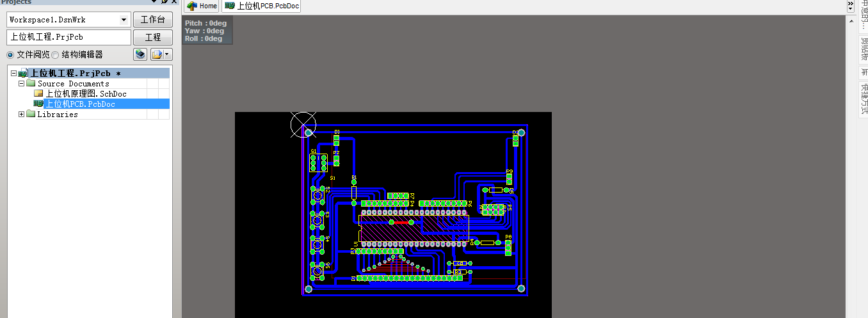This screenshot has height=318, width=868.
Task: Click the bottom-right mounting hole pad
Action: pos(521,289)
